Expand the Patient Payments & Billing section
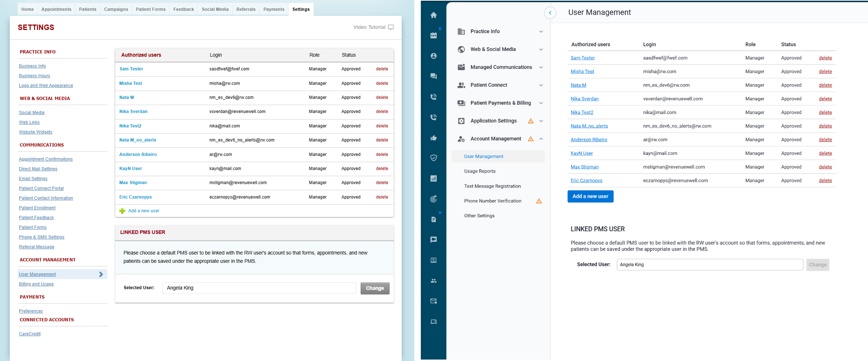 coord(541,103)
